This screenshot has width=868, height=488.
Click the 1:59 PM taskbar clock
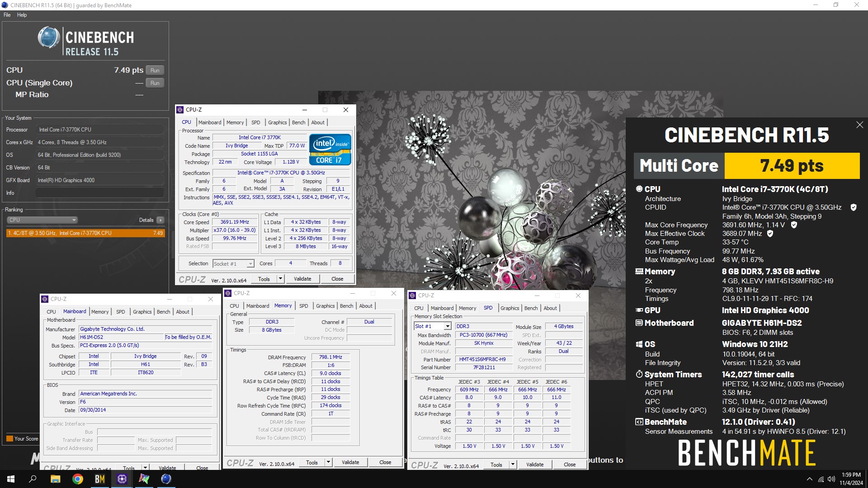pyautogui.click(x=851, y=475)
